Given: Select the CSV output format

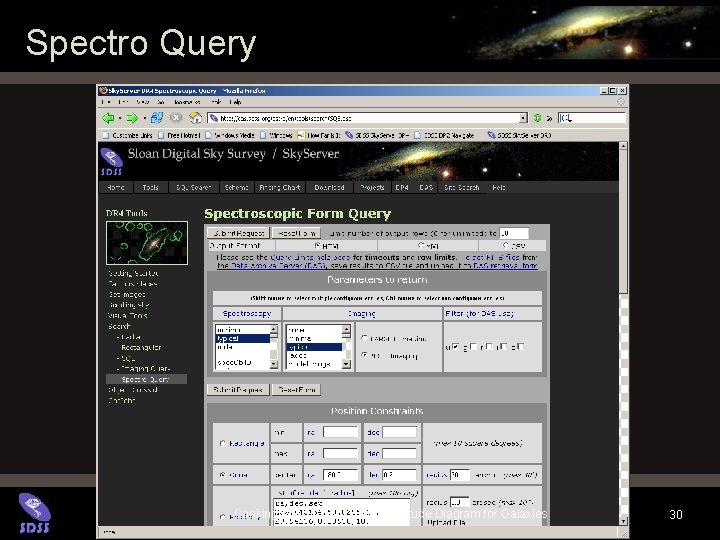Looking at the screenshot, I should pyautogui.click(x=506, y=246).
